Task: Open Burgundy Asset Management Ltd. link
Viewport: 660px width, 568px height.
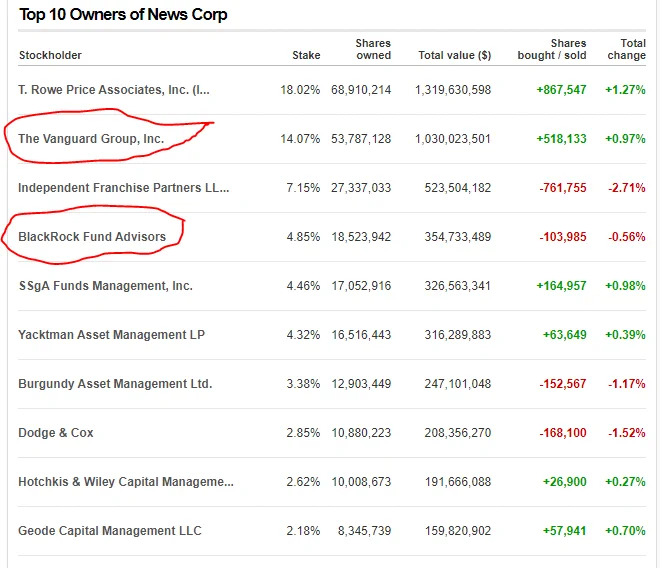Action: [x=115, y=384]
